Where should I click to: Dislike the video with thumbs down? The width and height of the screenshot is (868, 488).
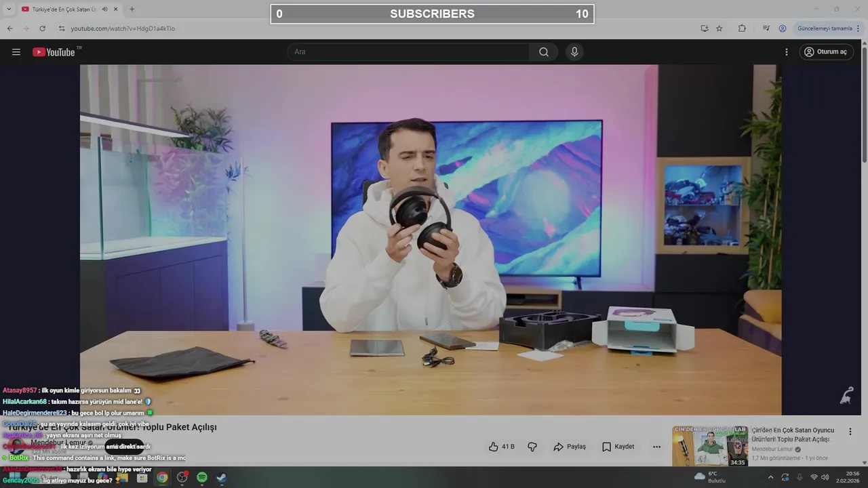click(x=532, y=447)
